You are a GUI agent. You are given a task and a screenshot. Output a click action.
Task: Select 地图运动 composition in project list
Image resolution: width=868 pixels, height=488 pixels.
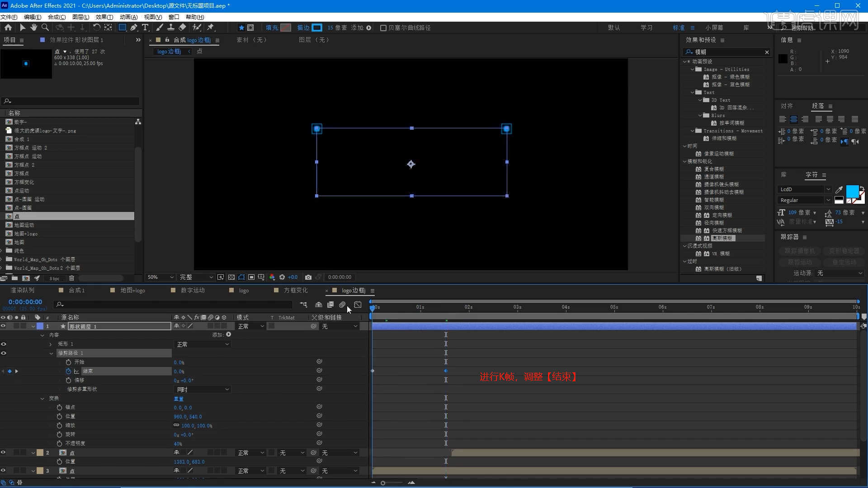click(24, 225)
